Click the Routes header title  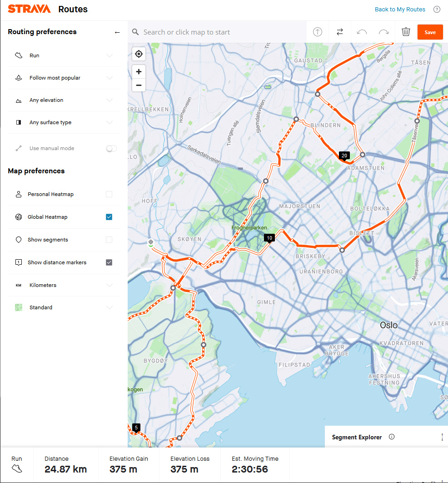73,9
